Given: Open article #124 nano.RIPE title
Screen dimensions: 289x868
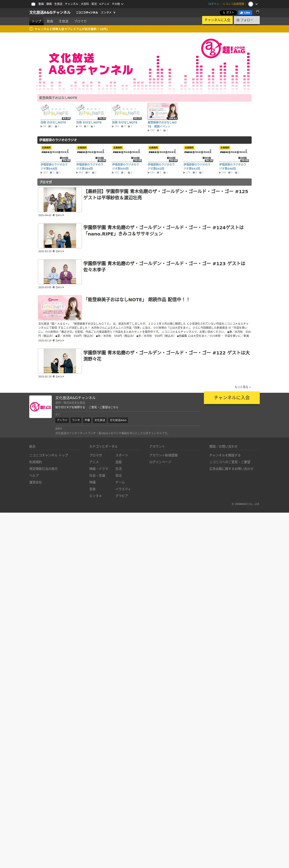Looking at the screenshot, I should 163,231.
